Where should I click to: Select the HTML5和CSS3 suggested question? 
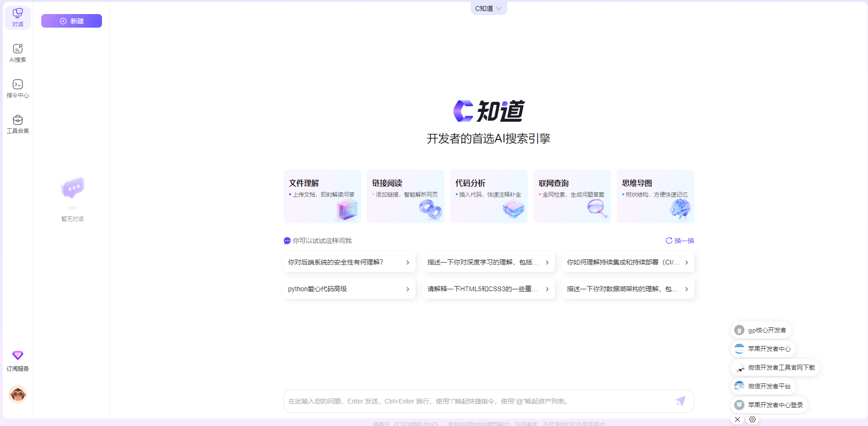489,289
